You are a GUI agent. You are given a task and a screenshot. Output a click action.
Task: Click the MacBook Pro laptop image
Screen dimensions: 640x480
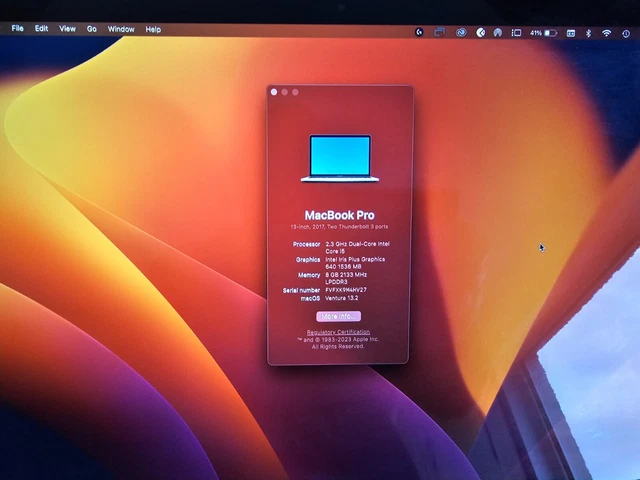(x=340, y=158)
